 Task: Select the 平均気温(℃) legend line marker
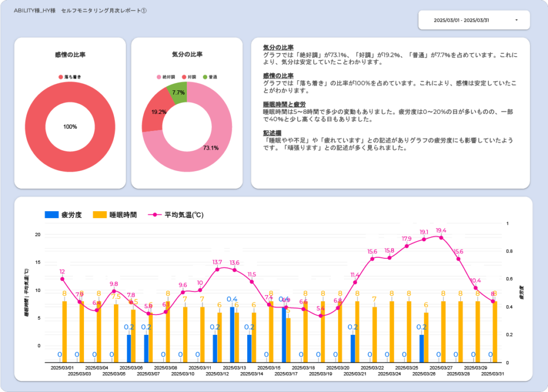[x=156, y=215]
